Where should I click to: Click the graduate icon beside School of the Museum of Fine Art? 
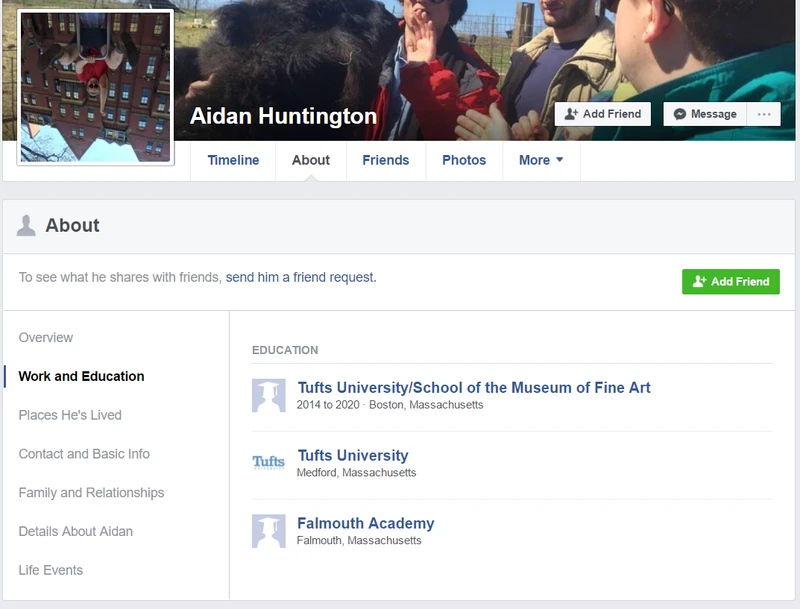tap(269, 395)
